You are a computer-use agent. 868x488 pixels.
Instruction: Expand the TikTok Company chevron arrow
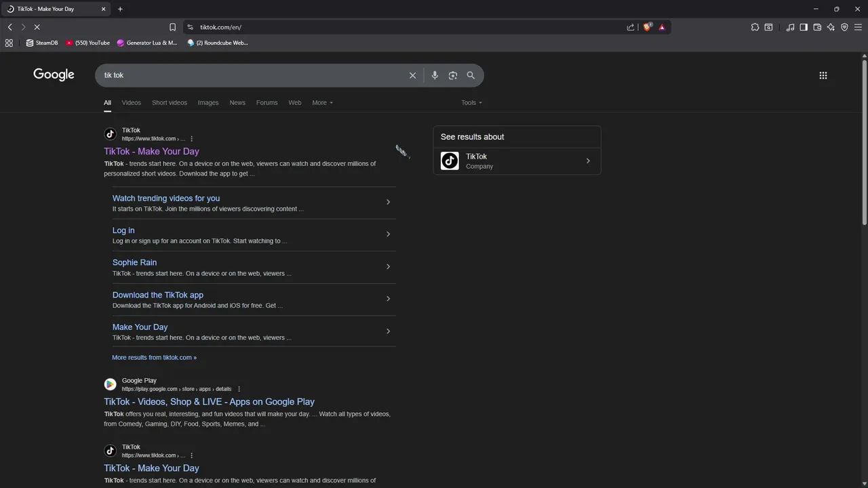point(588,161)
